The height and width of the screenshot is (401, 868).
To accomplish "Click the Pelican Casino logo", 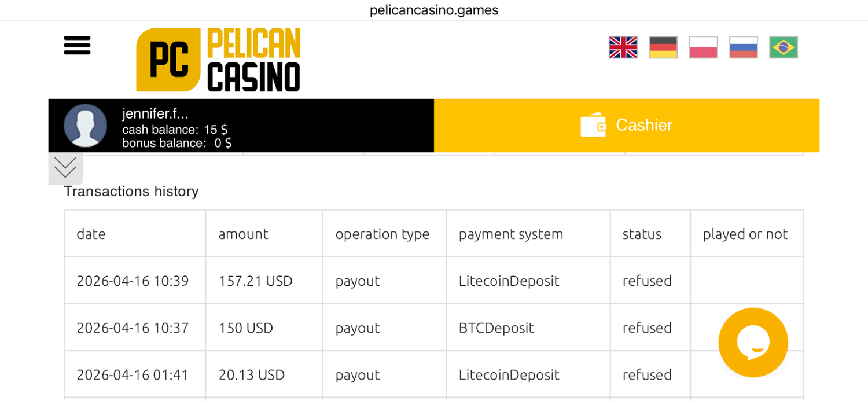I will 218,60.
